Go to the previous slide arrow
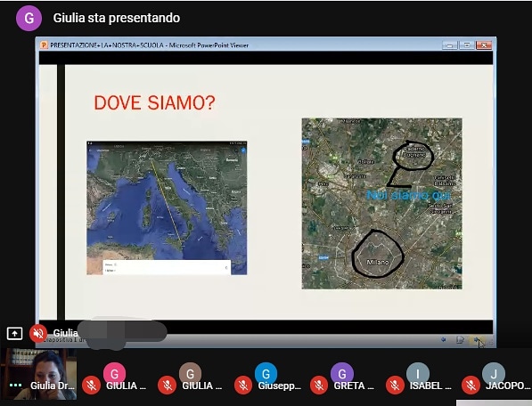The image size is (532, 406). [443, 339]
